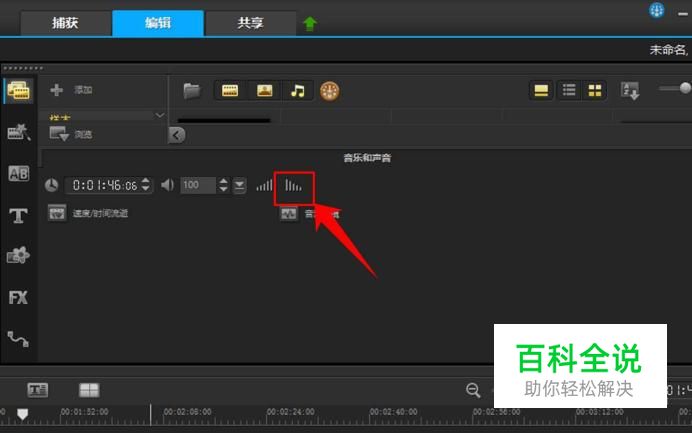Select the 编辑 edit tab
The image size is (692, 433).
click(x=158, y=23)
